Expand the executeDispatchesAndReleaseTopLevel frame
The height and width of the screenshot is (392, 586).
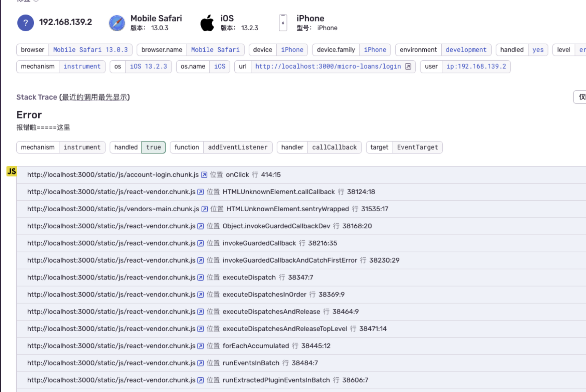click(x=301, y=329)
